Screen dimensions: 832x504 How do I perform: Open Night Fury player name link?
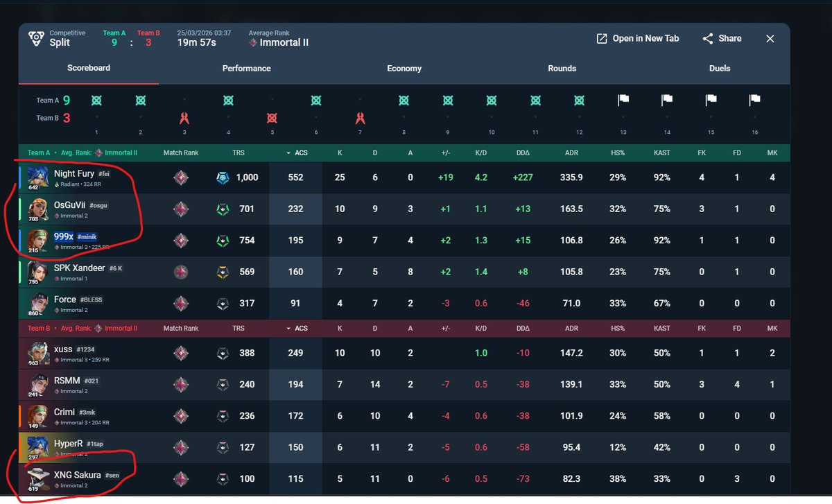coord(74,173)
